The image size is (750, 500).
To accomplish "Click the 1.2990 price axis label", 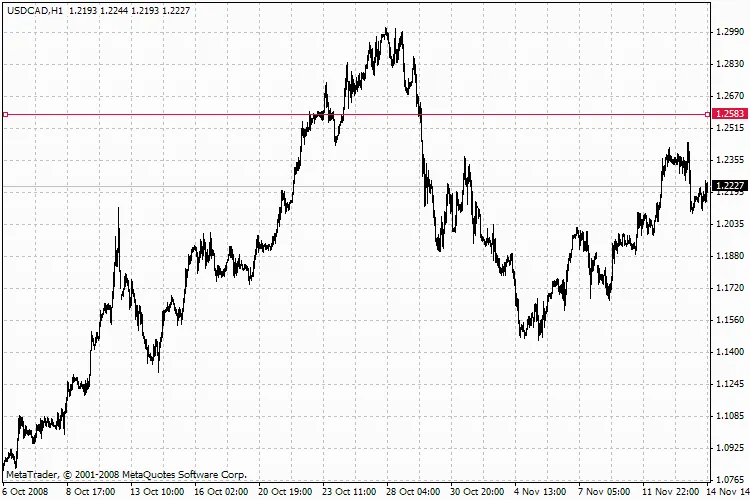I will coord(729,32).
